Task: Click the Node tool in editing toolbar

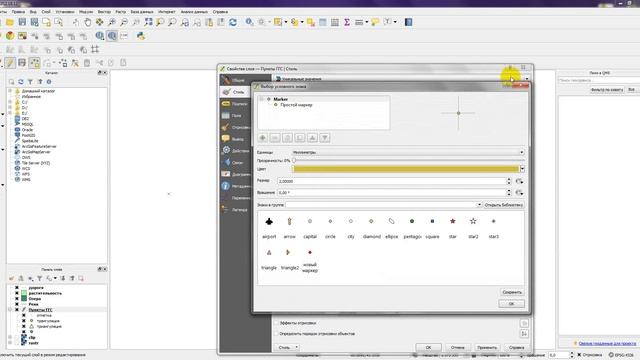Action: [75, 63]
